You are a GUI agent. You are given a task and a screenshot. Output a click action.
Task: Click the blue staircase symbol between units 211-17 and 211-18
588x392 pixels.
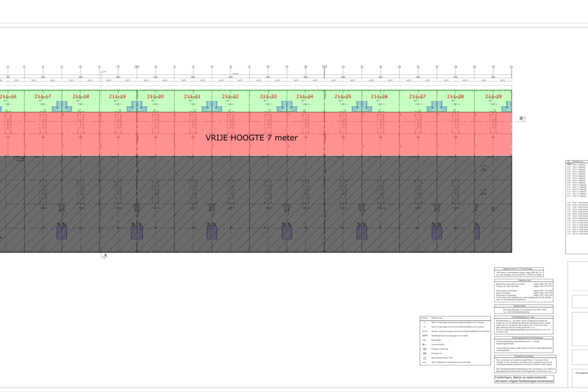point(62,107)
